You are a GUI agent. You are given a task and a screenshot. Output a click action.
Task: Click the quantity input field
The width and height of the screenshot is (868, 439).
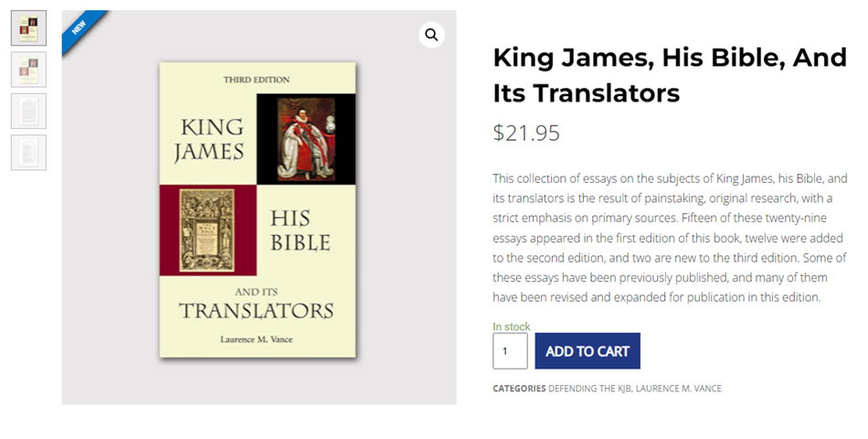[x=510, y=351]
